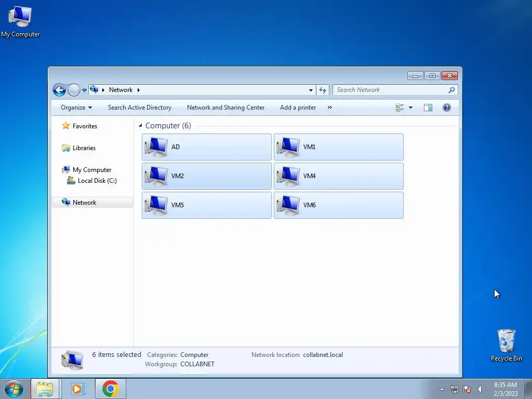Click the volume speaker tray icon
The height and width of the screenshot is (399, 532).
480,389
